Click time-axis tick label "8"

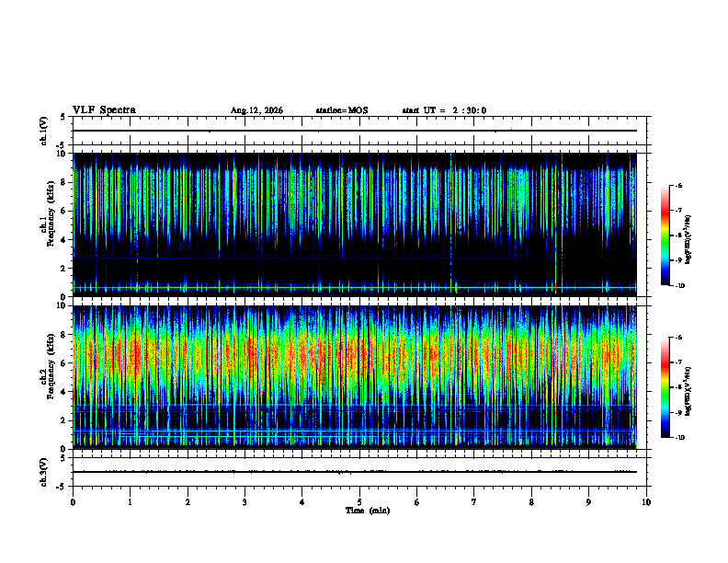(x=531, y=502)
